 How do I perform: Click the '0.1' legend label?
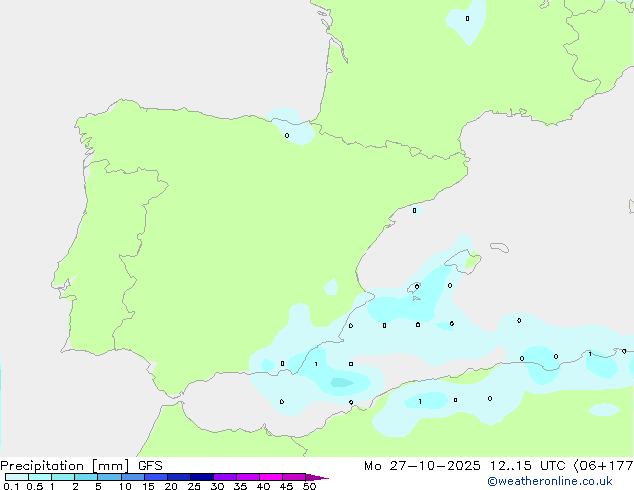(11, 486)
